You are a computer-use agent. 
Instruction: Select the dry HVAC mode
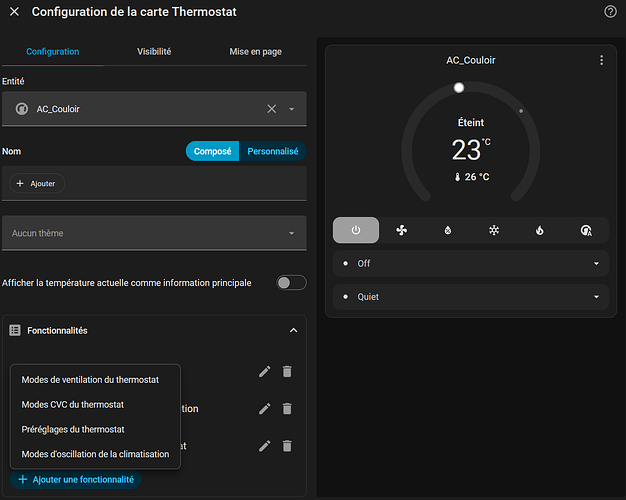448,230
